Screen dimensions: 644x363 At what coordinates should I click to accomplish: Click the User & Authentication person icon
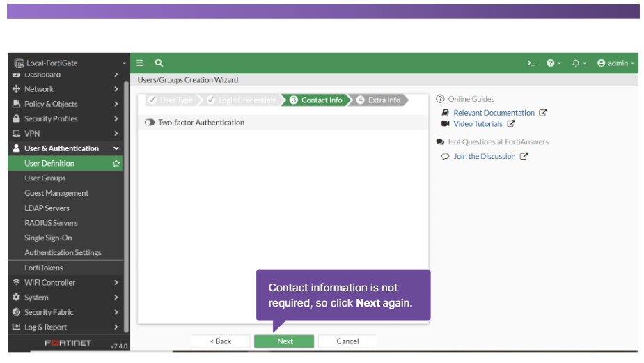click(x=17, y=148)
